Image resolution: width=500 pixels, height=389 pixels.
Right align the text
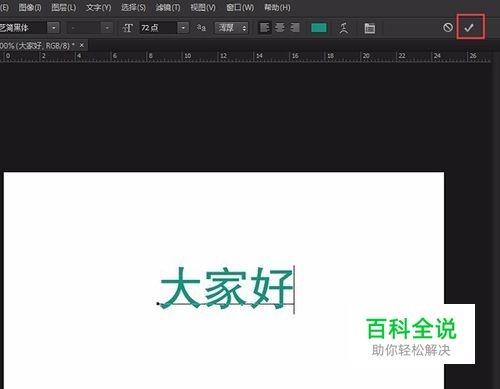[x=295, y=28]
